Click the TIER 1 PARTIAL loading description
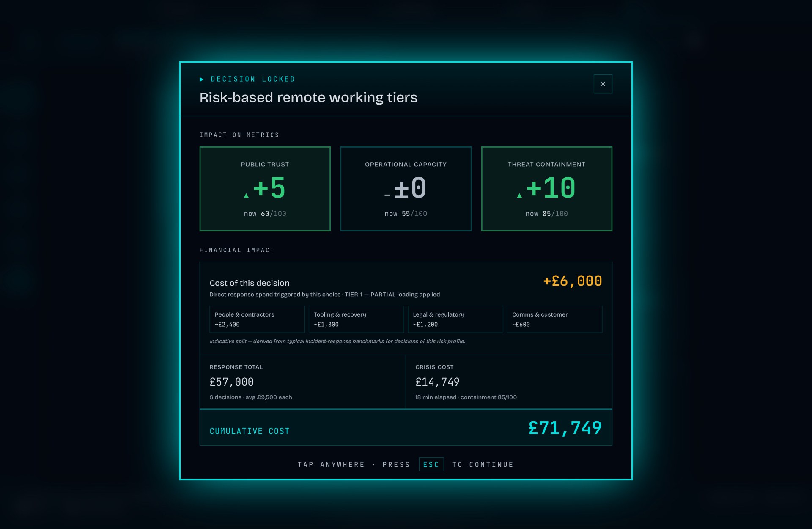 click(324, 294)
